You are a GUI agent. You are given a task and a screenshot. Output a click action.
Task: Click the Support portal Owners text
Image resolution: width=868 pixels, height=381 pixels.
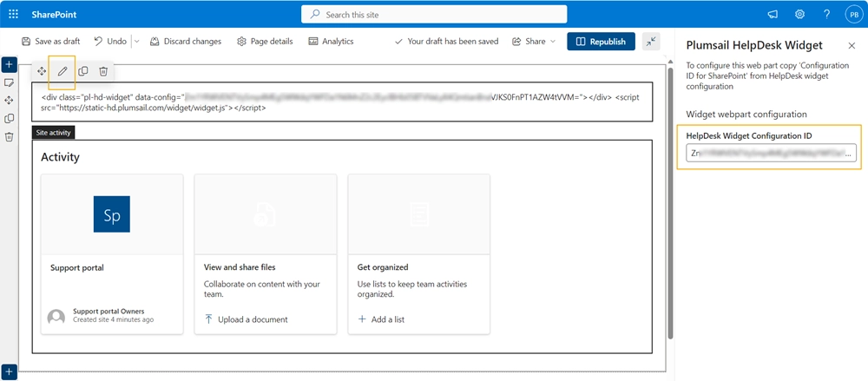(108, 312)
